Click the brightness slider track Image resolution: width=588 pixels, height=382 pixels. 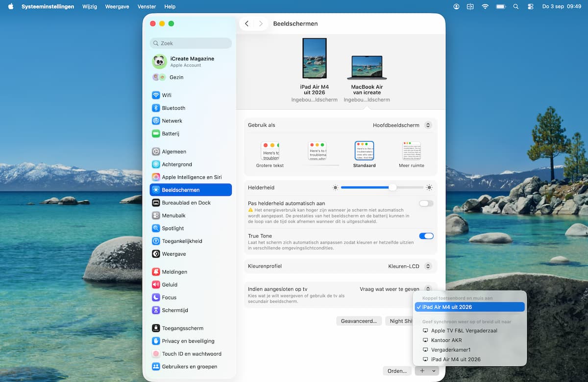tap(382, 188)
